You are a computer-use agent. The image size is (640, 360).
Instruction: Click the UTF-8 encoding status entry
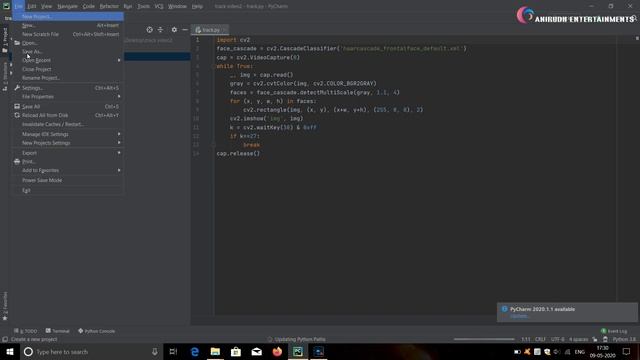pos(558,339)
